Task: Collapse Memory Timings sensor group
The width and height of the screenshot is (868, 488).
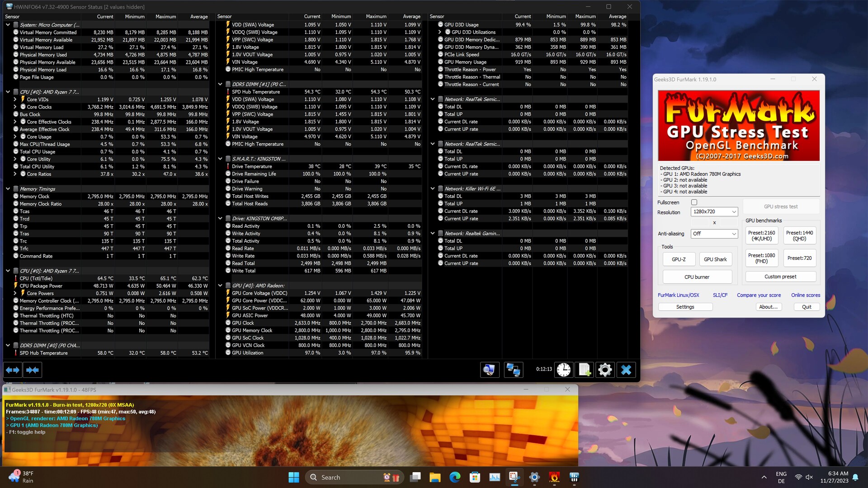Action: point(8,189)
